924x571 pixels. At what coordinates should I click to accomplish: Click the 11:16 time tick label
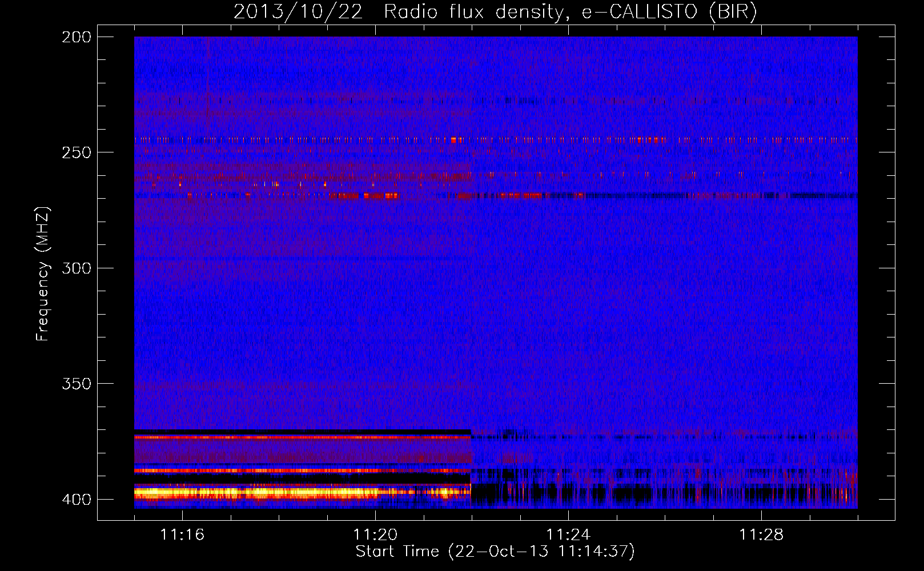tap(182, 535)
